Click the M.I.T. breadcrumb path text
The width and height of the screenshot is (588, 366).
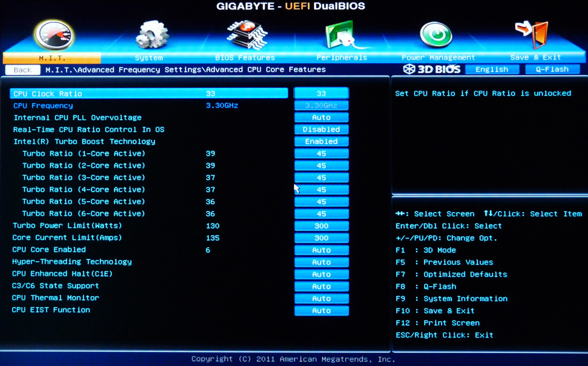(186, 70)
